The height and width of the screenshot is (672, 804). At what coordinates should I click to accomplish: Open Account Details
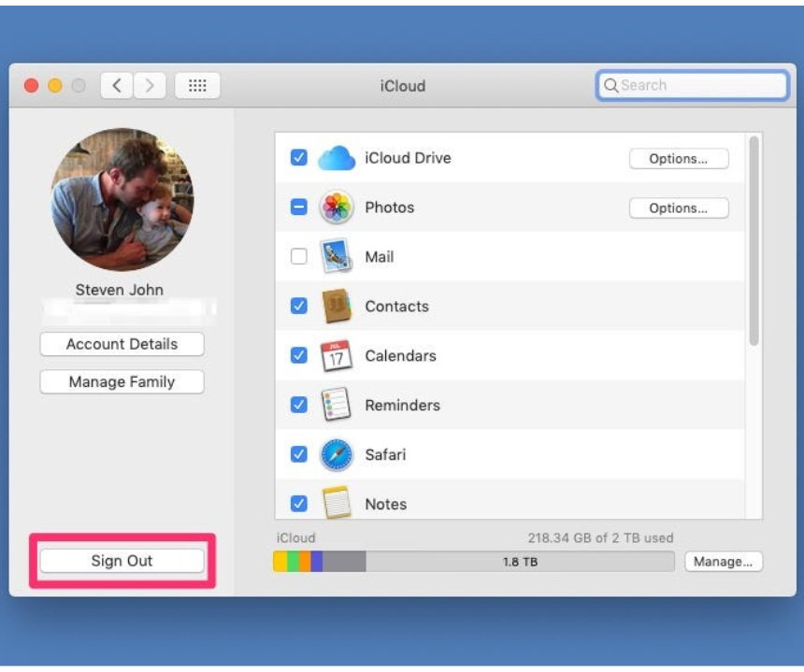(x=122, y=344)
